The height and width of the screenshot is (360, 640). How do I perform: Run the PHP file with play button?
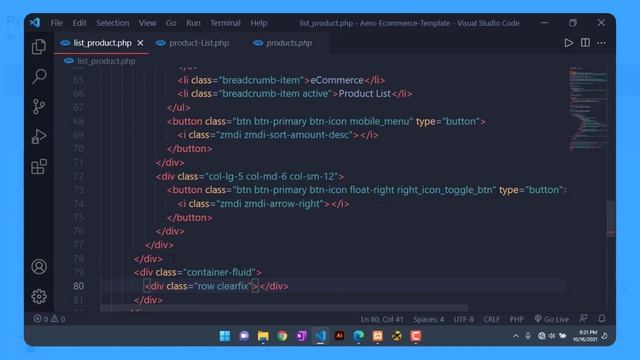(x=568, y=43)
